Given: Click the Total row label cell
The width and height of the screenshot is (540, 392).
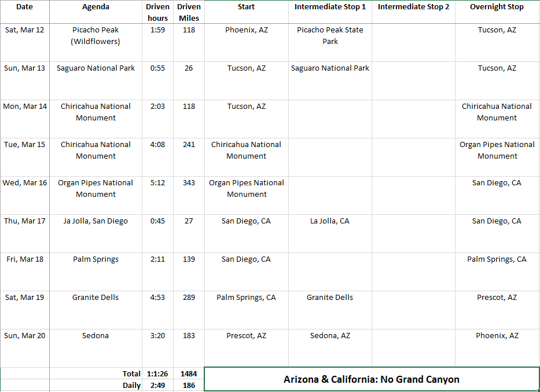Looking at the screenshot, I should [95, 374].
